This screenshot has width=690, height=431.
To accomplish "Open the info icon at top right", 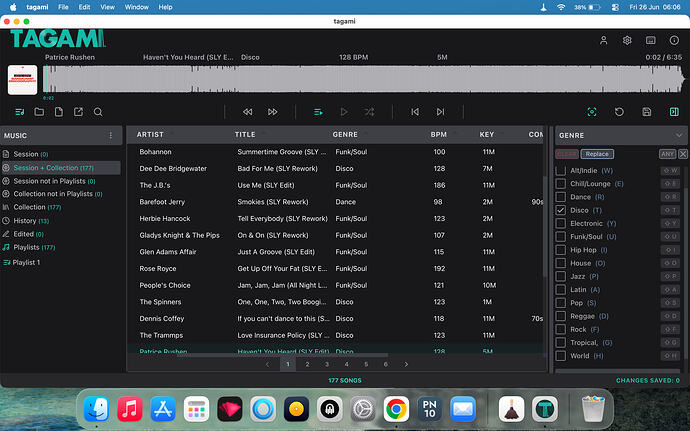I will click(674, 41).
